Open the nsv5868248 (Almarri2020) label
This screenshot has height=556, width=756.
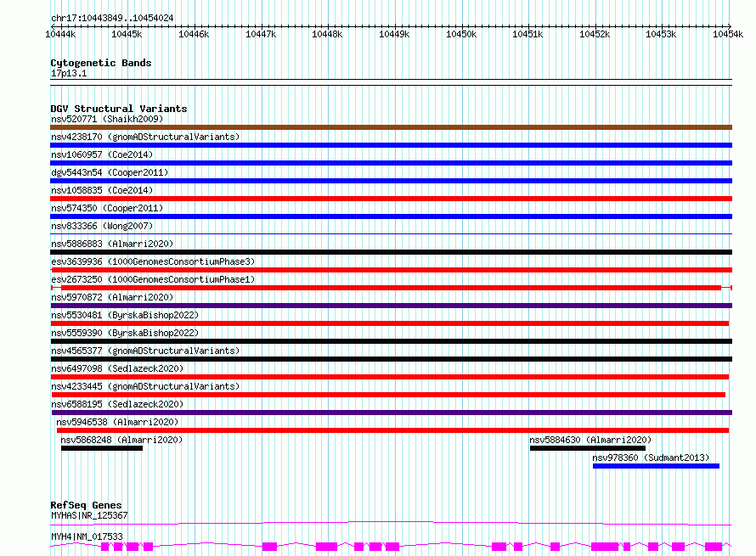(121, 440)
